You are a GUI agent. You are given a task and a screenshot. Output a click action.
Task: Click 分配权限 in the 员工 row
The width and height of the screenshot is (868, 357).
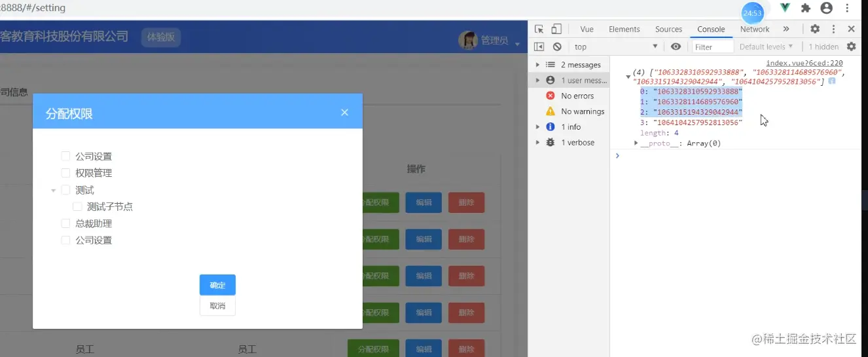point(373,349)
